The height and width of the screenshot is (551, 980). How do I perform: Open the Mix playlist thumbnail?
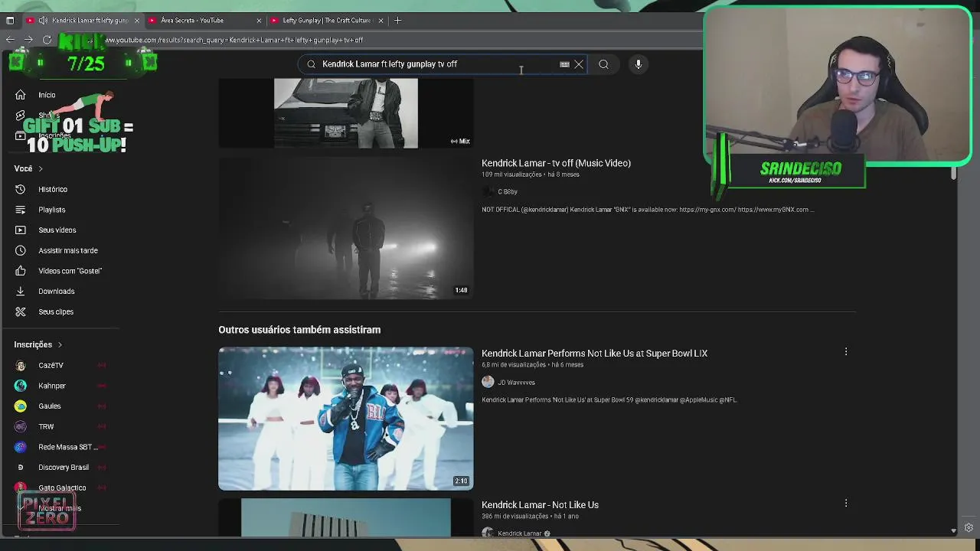pyautogui.click(x=346, y=113)
